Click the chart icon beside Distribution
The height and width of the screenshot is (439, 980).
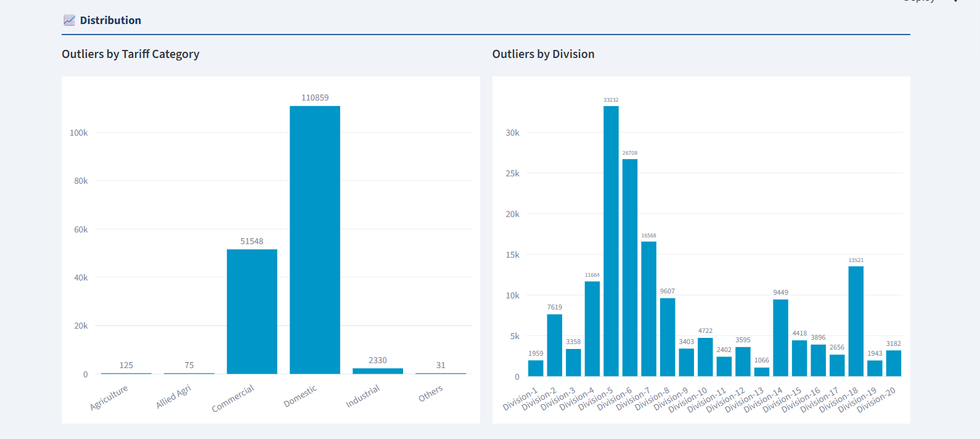[x=69, y=20]
